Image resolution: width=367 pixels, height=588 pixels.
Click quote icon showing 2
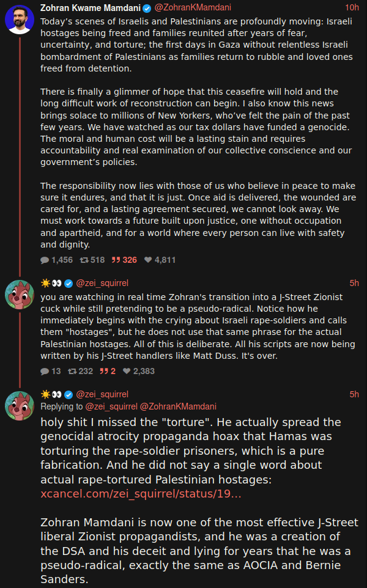[x=103, y=371]
